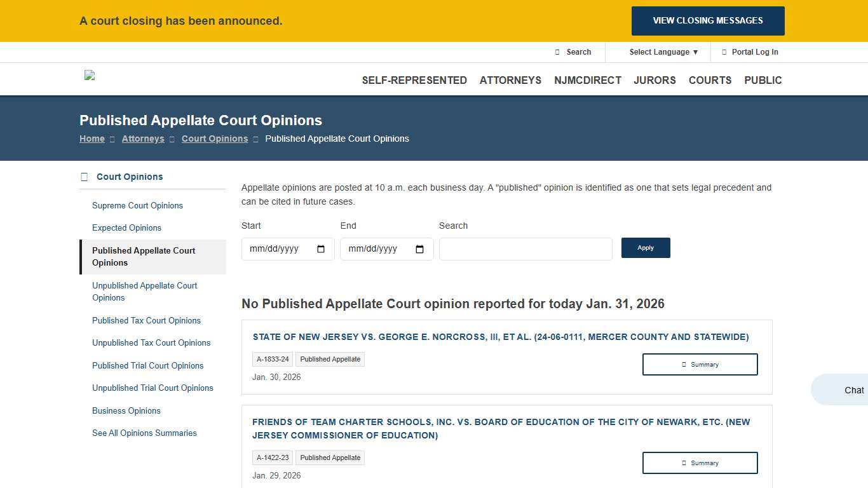This screenshot has height=488, width=868.
Task: Open the End date calendar picker icon
Action: 420,249
